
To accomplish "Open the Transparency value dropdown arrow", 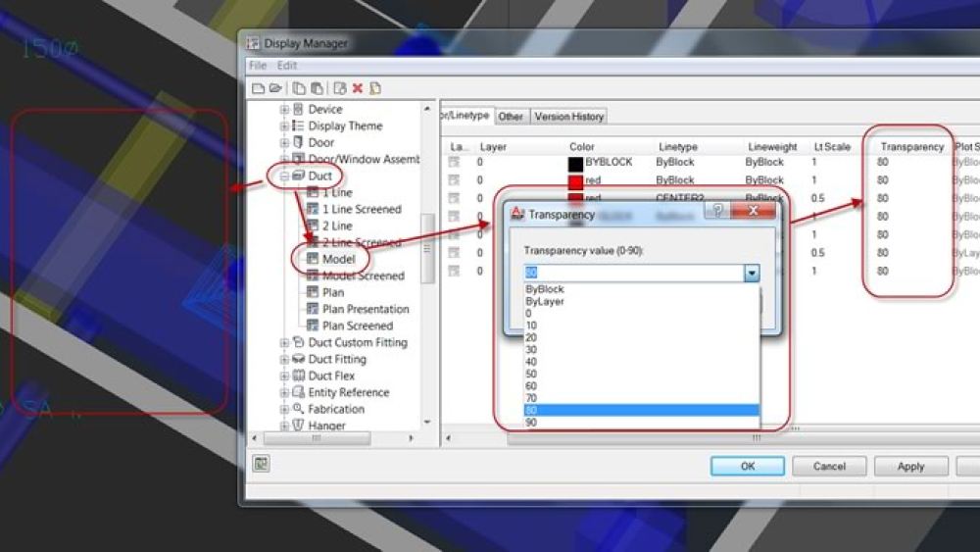I will click(x=751, y=273).
